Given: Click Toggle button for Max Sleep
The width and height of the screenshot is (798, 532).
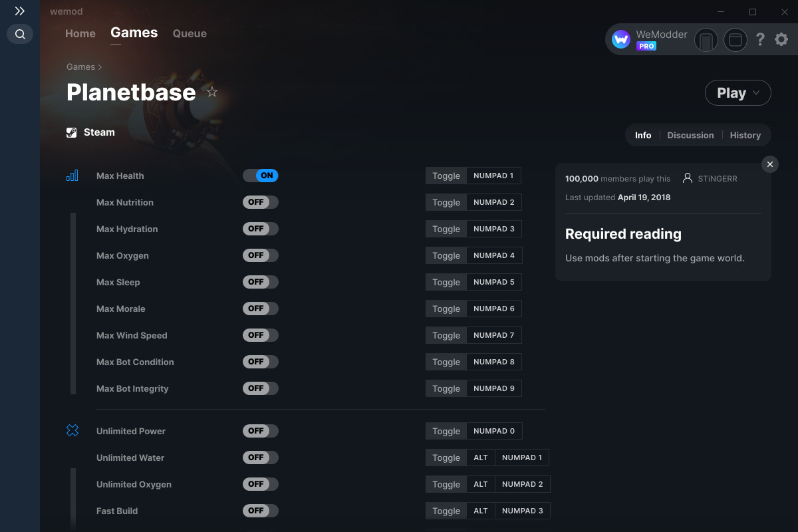Looking at the screenshot, I should 446,282.
